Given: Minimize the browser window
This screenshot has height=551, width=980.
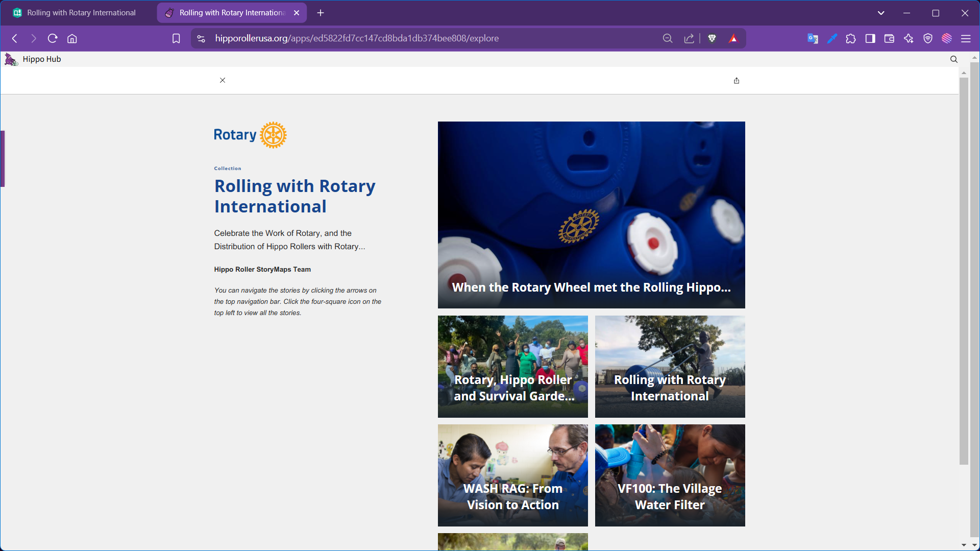Looking at the screenshot, I should tap(906, 13).
